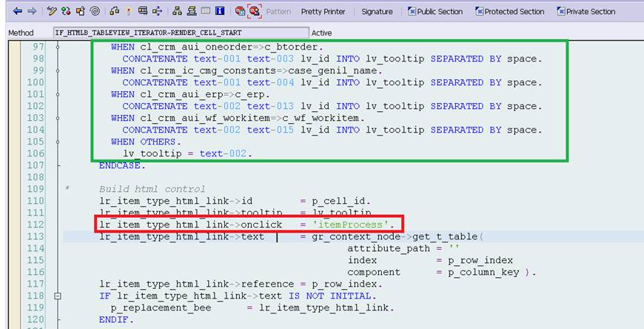644x329 pixels.
Task: Click the Enhance spiral icon
Action: [95, 11]
